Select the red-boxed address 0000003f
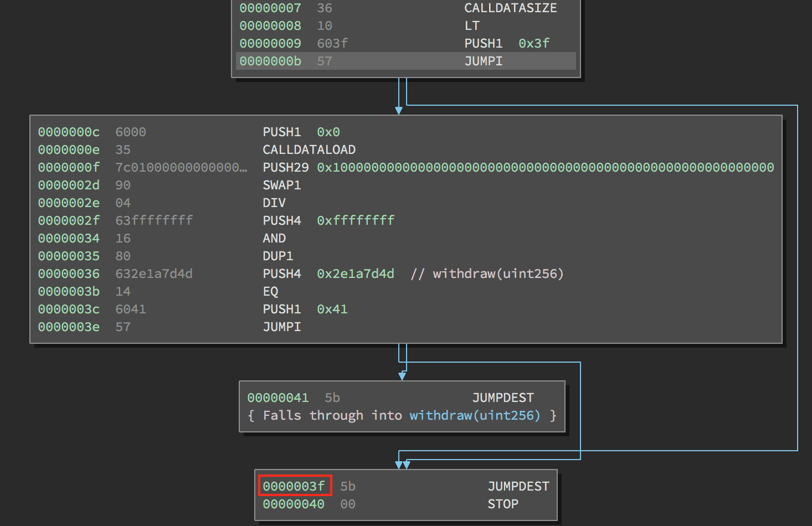Viewport: 812px width, 526px height. (294, 486)
